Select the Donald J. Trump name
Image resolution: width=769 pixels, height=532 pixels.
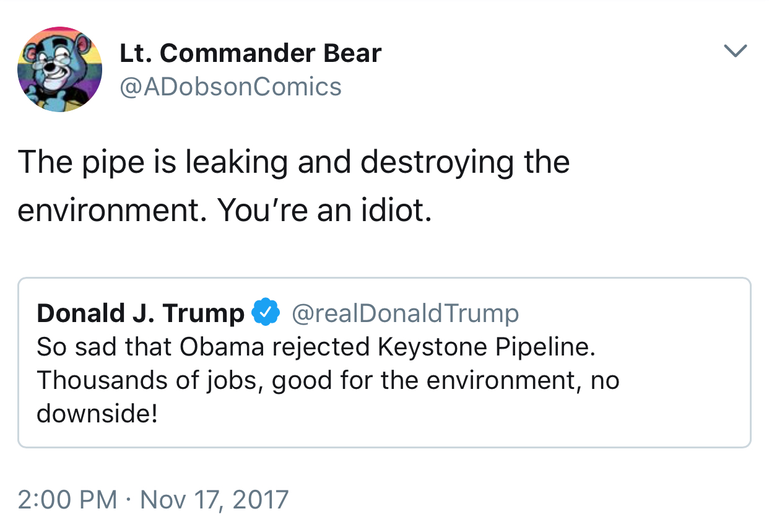[141, 313]
